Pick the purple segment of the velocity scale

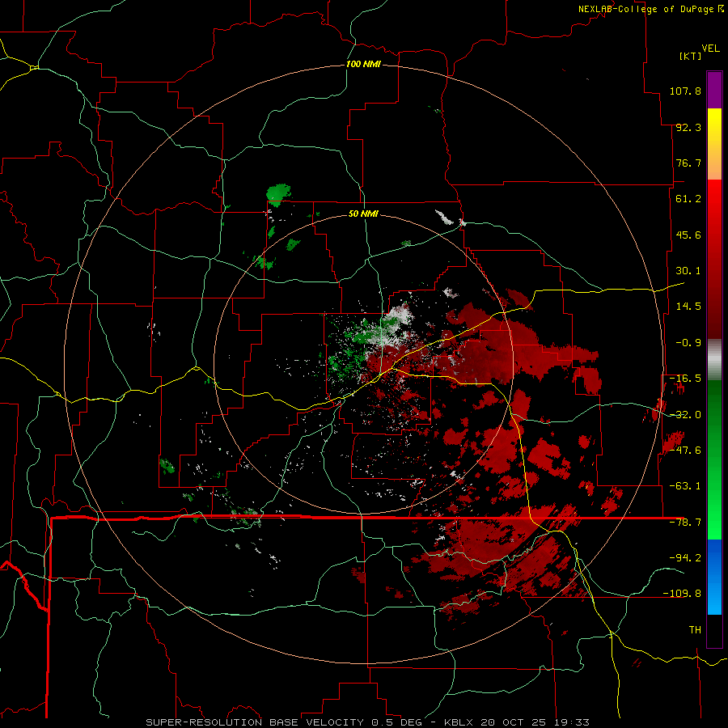tap(714, 90)
